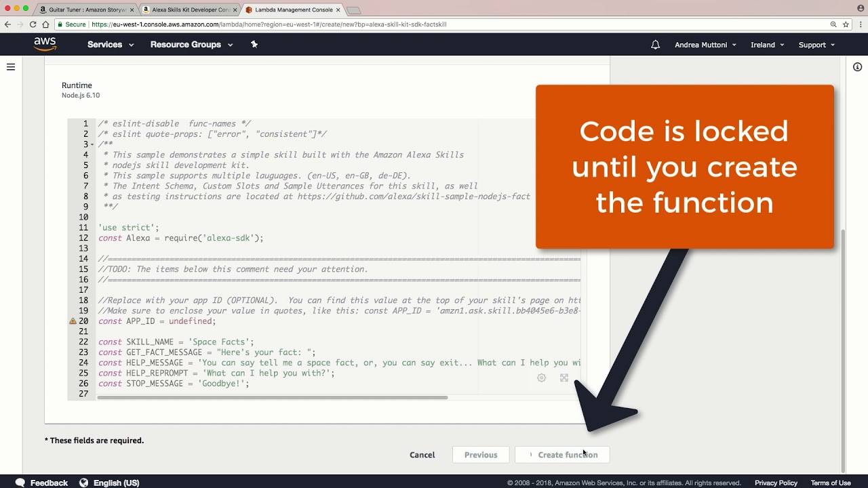Change the English (US) language setting
This screenshot has height=488, width=868.
tap(117, 483)
